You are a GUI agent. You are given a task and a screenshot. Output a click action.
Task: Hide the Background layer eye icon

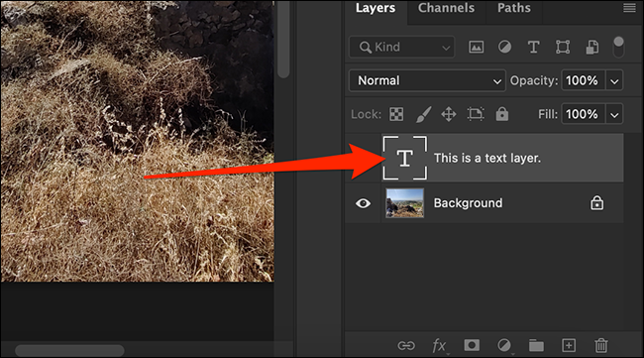(x=363, y=203)
